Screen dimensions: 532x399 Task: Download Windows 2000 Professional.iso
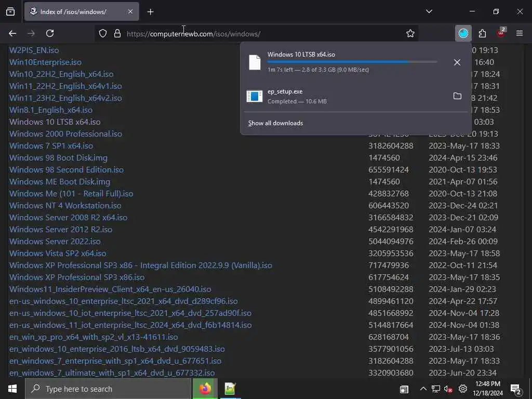coord(65,134)
